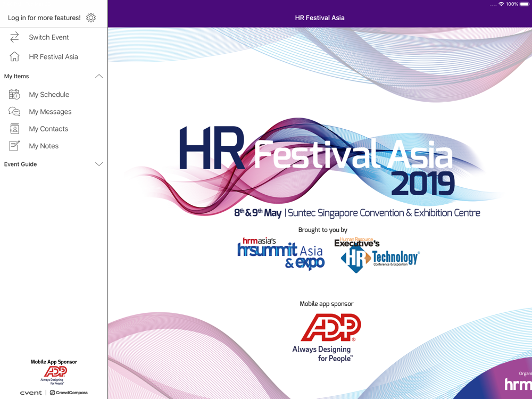The image size is (532, 399).
Task: Click the 'Brought to you by' text
Action: point(323,230)
